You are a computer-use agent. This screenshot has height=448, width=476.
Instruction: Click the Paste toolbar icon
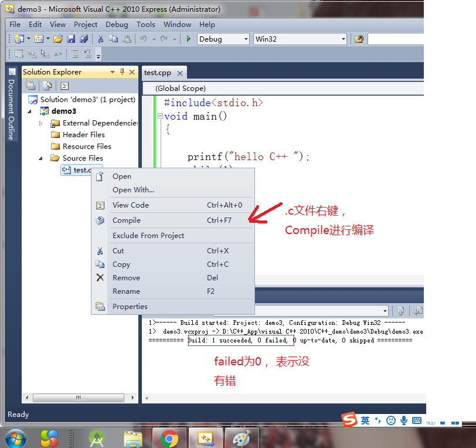(x=127, y=39)
